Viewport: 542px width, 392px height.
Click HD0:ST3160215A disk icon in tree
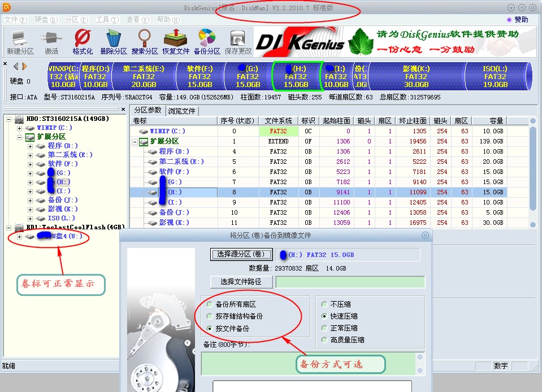pyautogui.click(x=19, y=119)
